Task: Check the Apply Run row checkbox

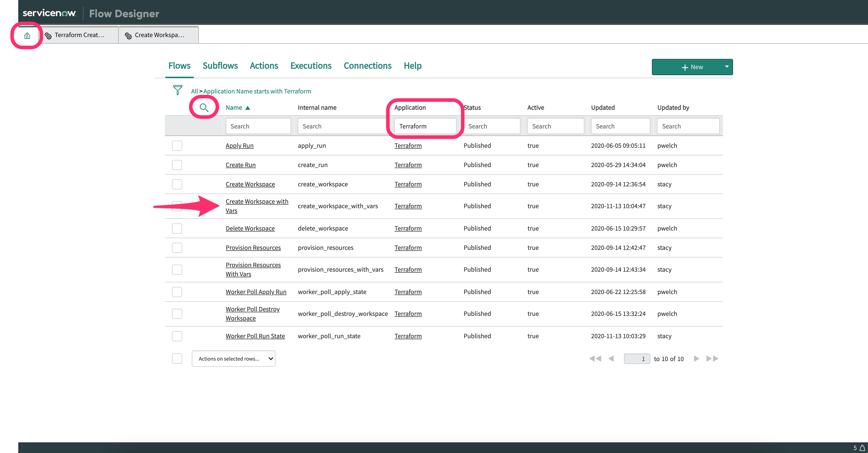Action: [177, 146]
